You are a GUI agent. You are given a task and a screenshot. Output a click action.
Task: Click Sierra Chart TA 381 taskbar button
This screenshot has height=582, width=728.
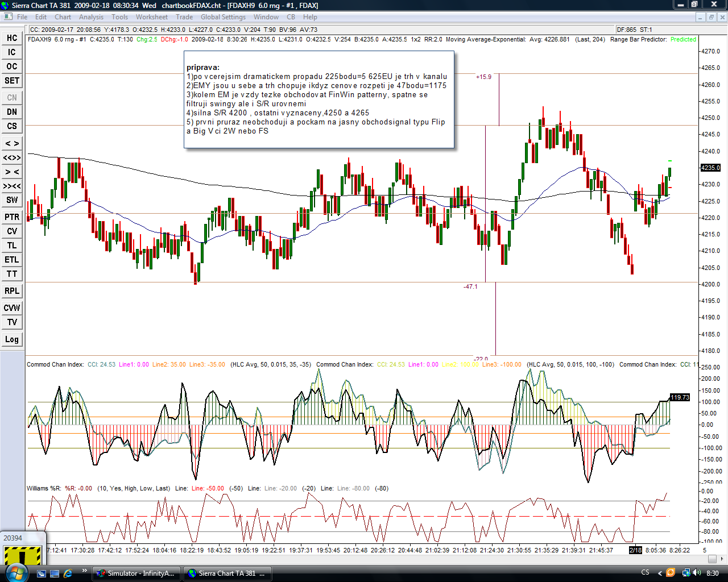(227, 573)
